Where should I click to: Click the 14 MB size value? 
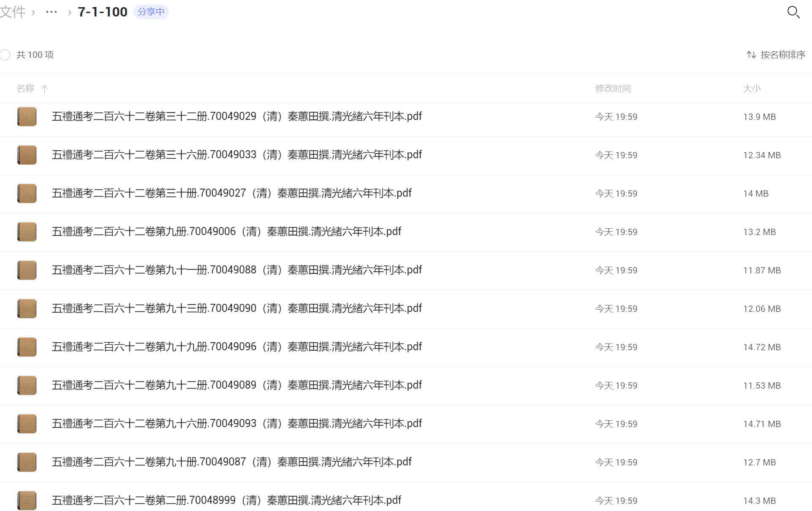756,194
